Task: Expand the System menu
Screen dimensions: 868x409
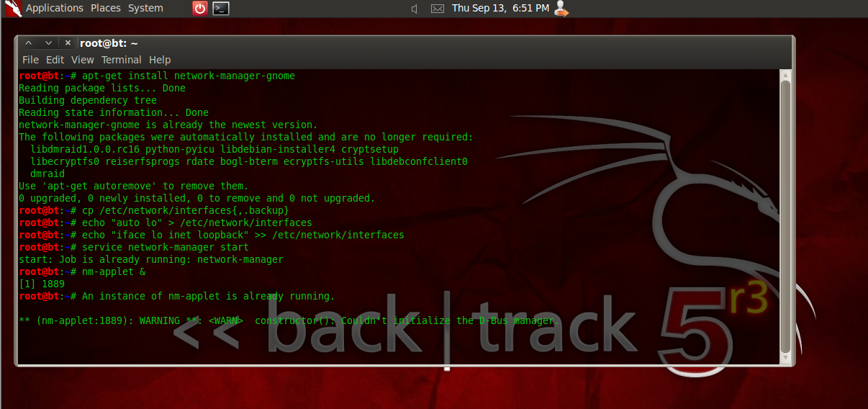Action: 145,9
